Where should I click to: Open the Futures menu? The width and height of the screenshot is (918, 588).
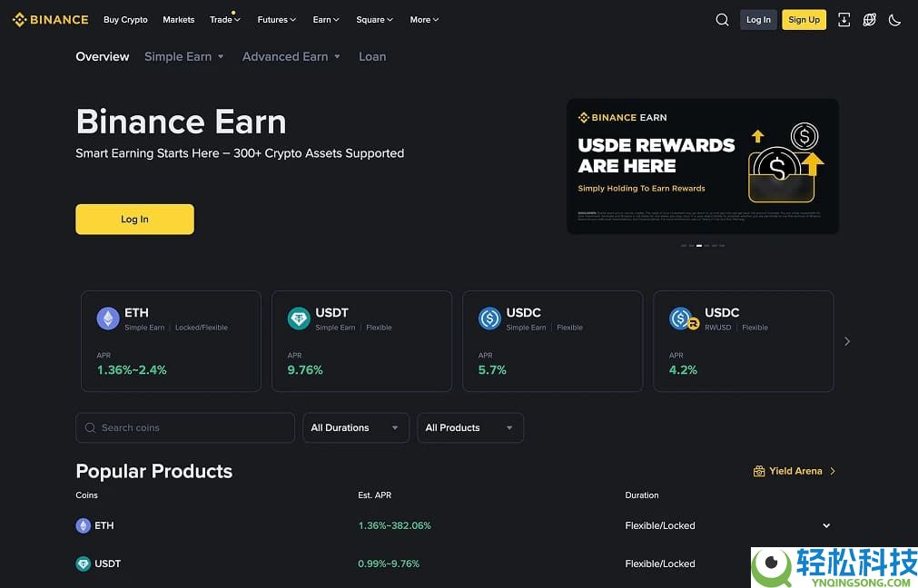coord(276,20)
